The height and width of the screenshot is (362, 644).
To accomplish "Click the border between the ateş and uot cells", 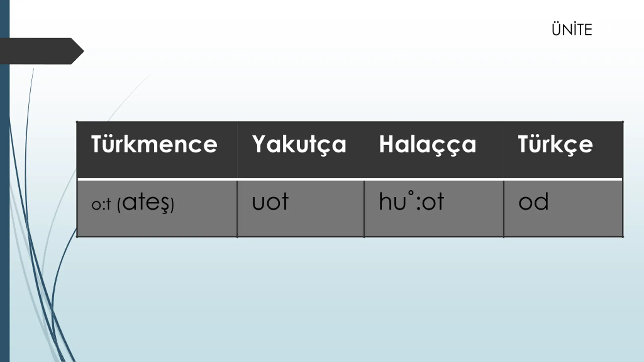I will tap(237, 209).
